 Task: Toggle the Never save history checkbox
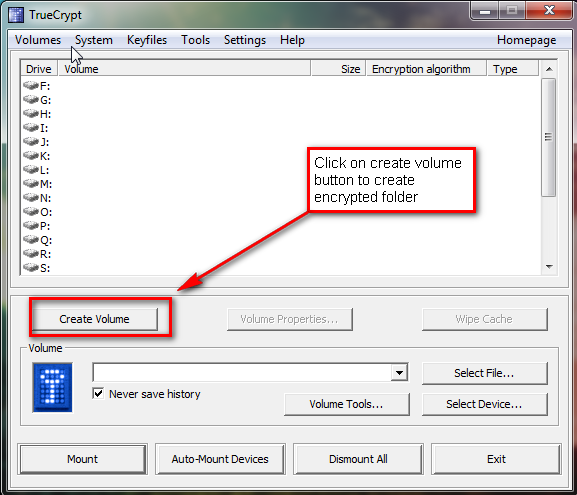(98, 393)
